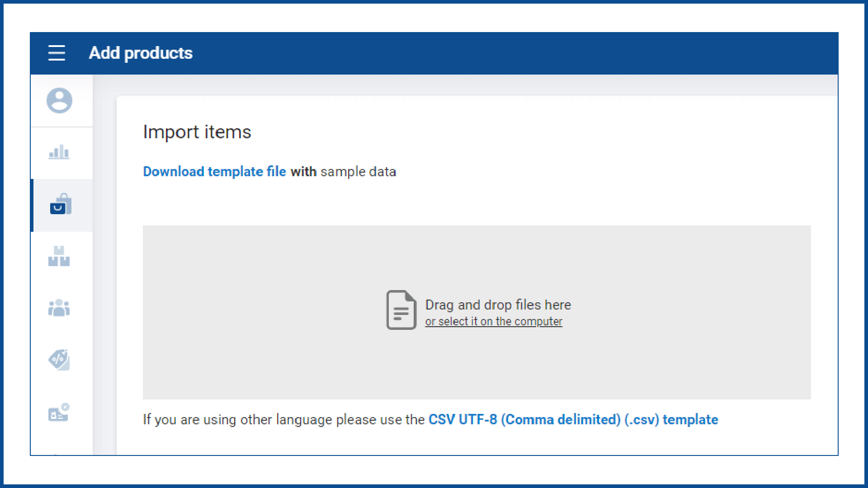Open the hamburger navigation menu
Viewport: 868px width, 488px height.
[57, 53]
